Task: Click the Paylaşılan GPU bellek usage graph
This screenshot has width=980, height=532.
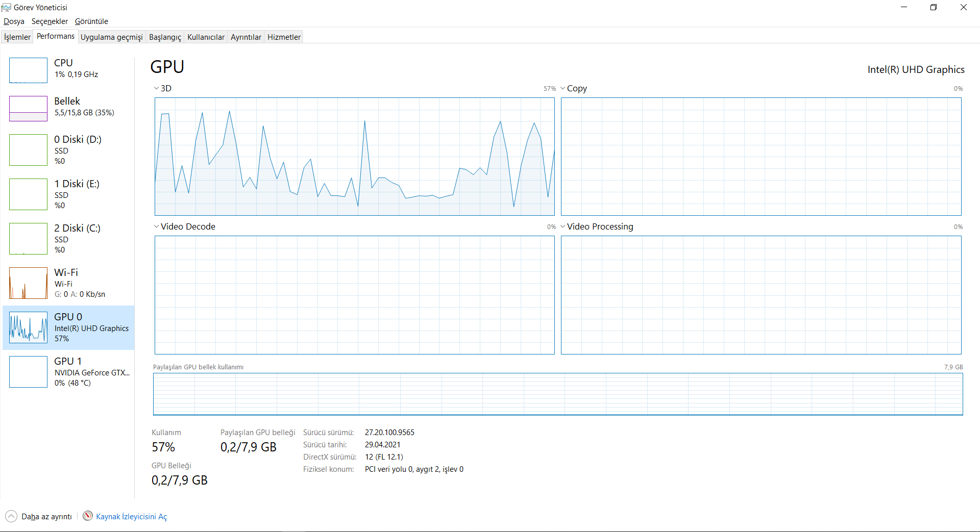Action: click(558, 394)
